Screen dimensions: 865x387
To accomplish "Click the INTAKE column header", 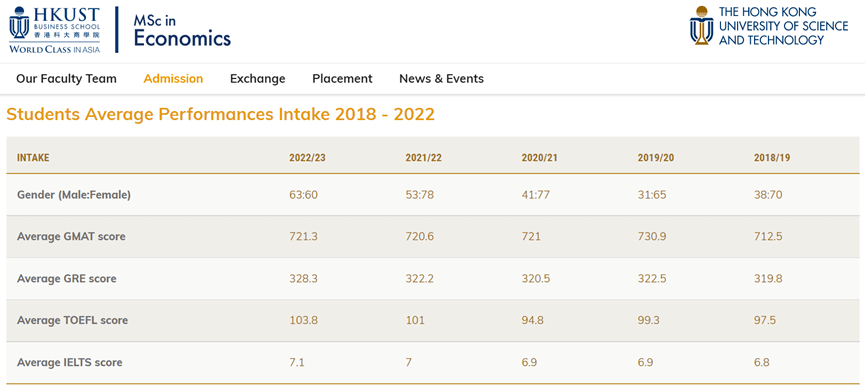I will click(33, 158).
